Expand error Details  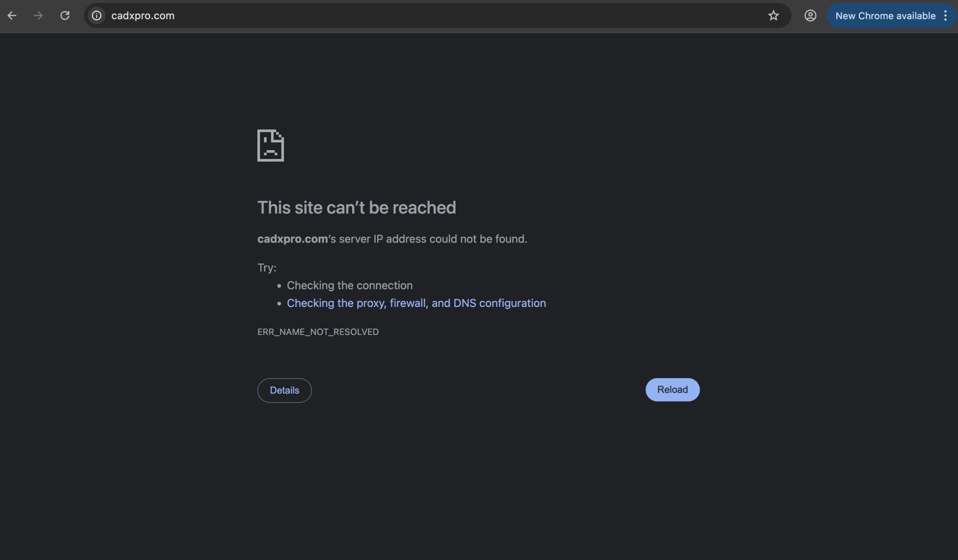[284, 390]
